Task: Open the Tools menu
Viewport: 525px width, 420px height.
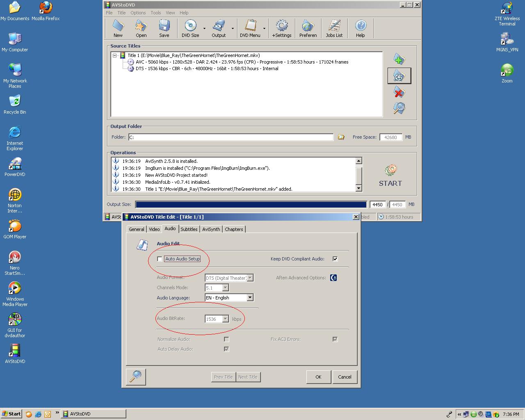Action: 156,13
